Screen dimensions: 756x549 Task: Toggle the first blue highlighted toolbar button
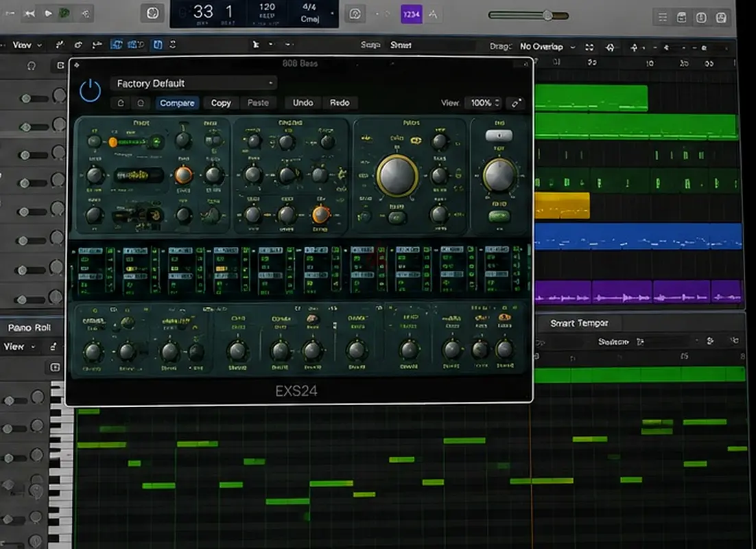pos(117,45)
